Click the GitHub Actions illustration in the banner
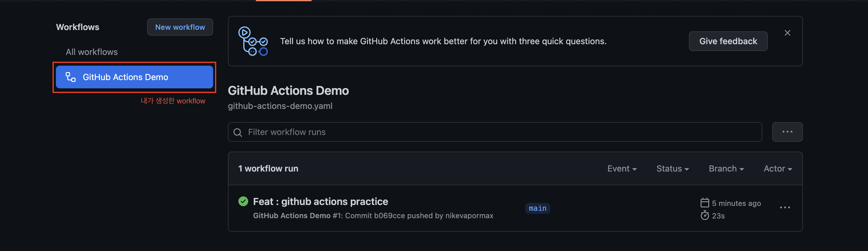The height and width of the screenshot is (251, 868). coord(253,41)
